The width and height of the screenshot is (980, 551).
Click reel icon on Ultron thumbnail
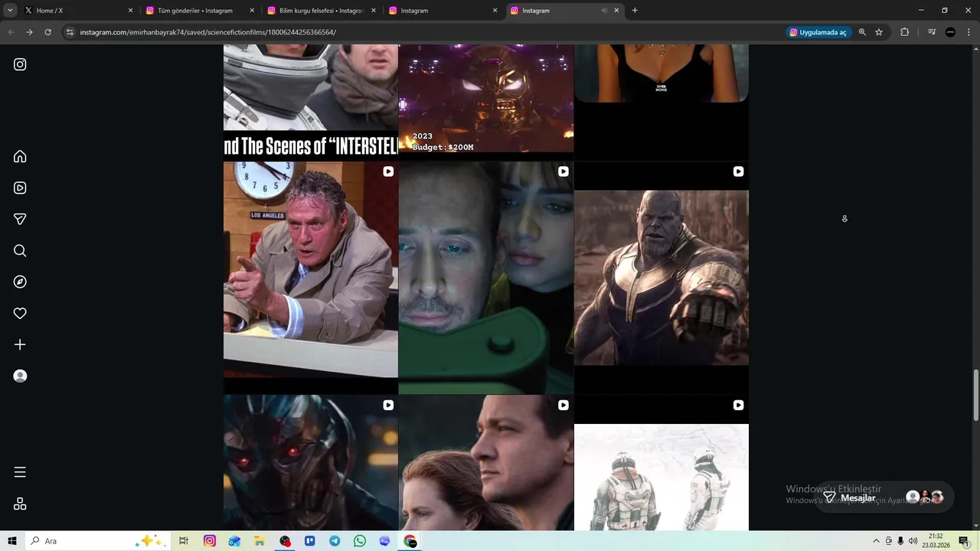pos(388,405)
